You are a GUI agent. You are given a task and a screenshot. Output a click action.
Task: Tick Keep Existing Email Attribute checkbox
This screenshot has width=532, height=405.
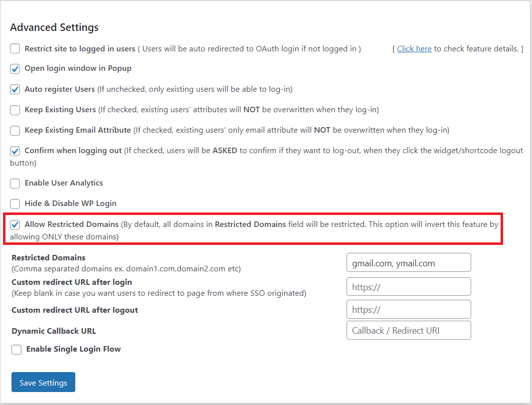coord(15,130)
